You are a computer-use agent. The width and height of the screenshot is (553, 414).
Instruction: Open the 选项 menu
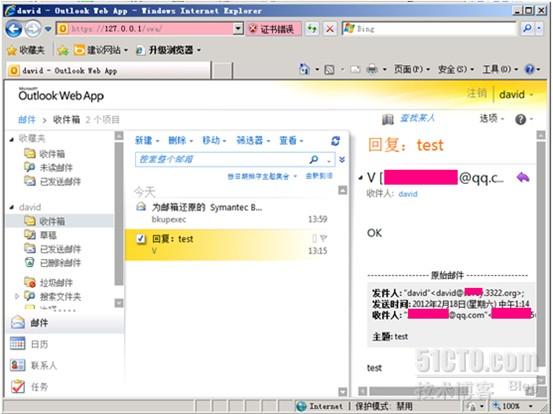(x=492, y=118)
